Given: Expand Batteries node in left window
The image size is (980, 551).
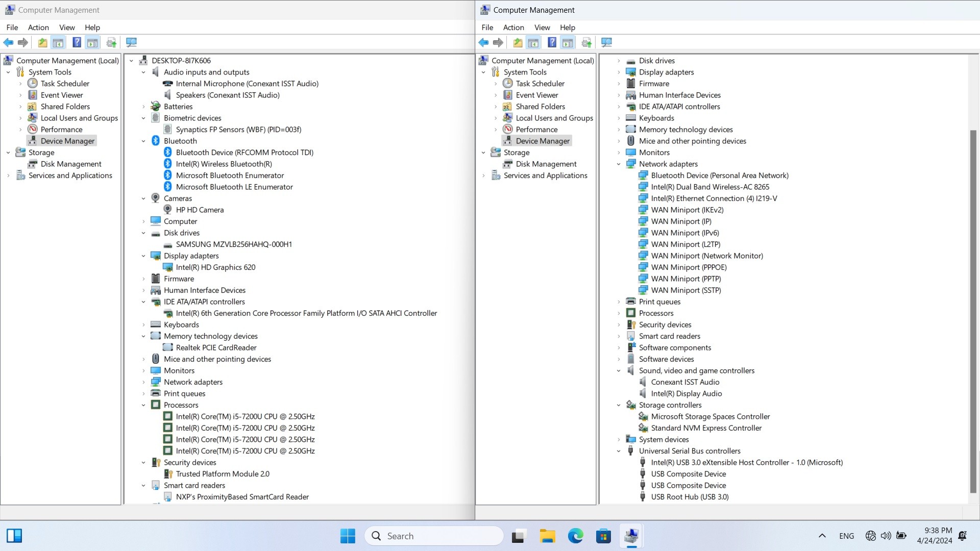Looking at the screenshot, I should click(x=143, y=107).
